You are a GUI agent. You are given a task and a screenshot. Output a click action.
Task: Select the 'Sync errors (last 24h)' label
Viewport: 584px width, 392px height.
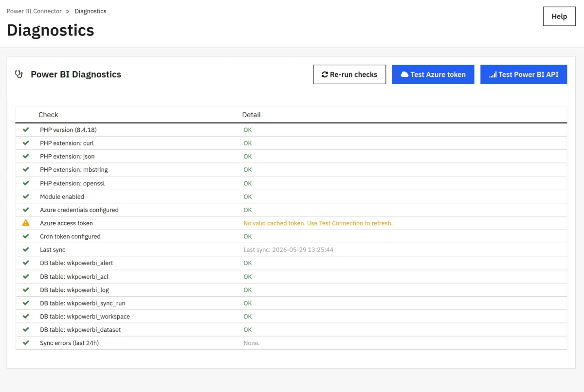tap(70, 343)
